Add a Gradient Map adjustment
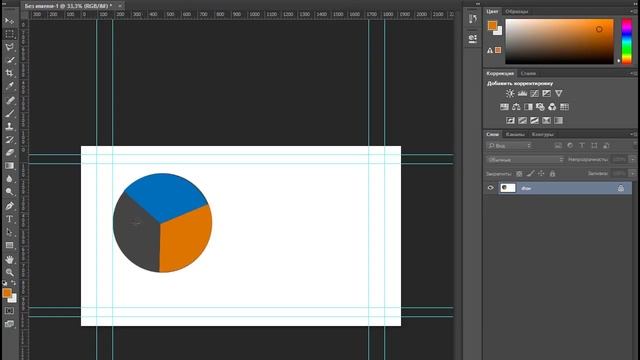640x360 pixels. click(x=558, y=120)
